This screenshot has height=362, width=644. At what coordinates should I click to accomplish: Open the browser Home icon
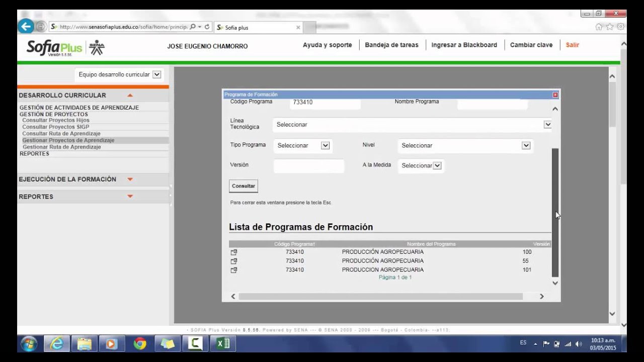[599, 27]
